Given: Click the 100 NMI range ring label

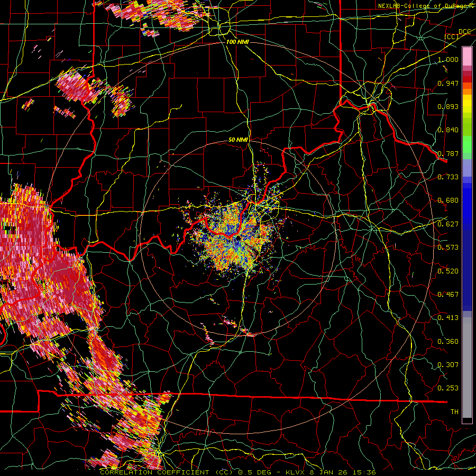Looking at the screenshot, I should [237, 42].
